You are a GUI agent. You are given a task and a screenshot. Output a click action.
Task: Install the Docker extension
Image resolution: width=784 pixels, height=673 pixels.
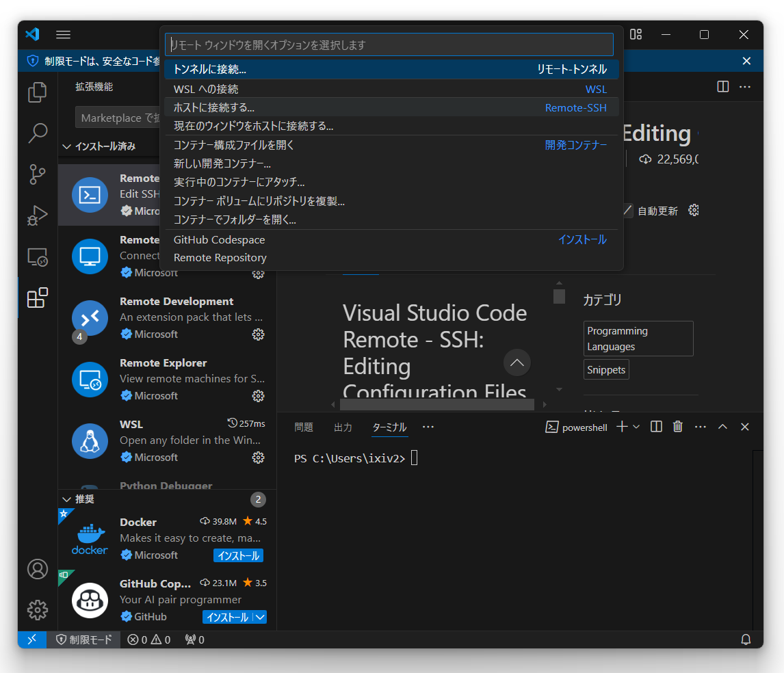[239, 555]
